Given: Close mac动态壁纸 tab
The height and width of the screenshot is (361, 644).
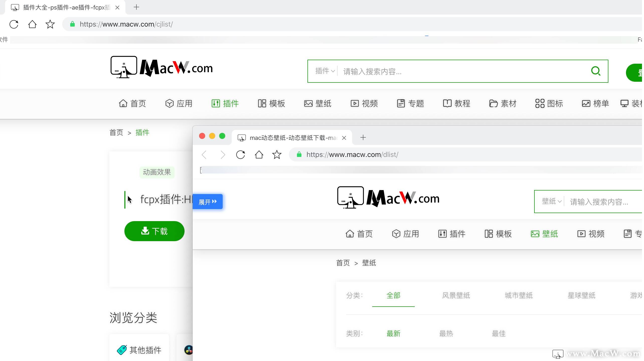Looking at the screenshot, I should tap(344, 138).
